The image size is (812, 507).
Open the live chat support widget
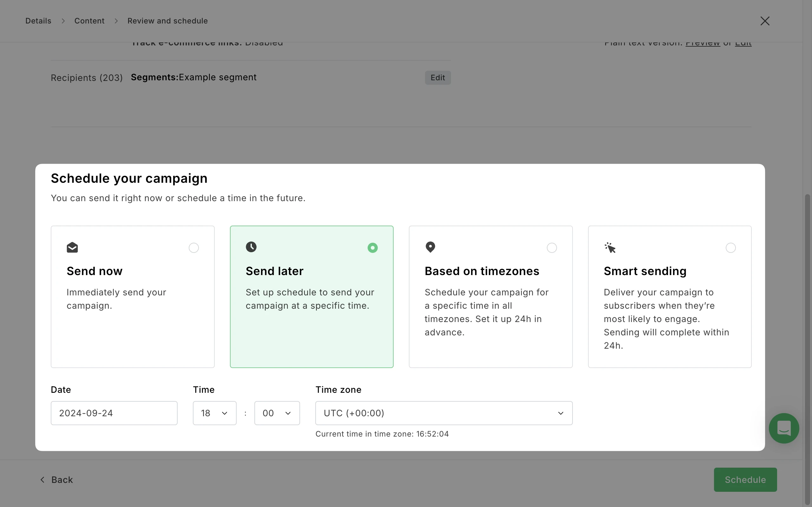pyautogui.click(x=783, y=428)
